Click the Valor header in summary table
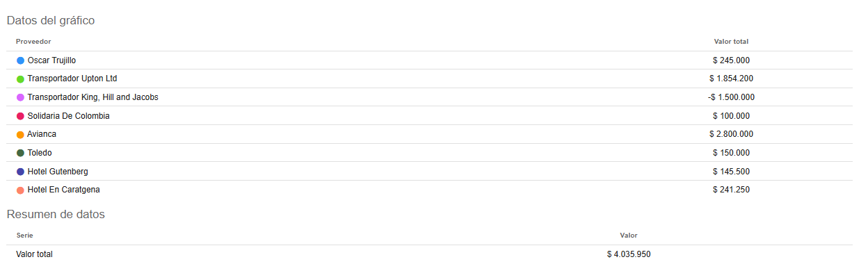Screen dimensions: 868x280 tap(629, 236)
